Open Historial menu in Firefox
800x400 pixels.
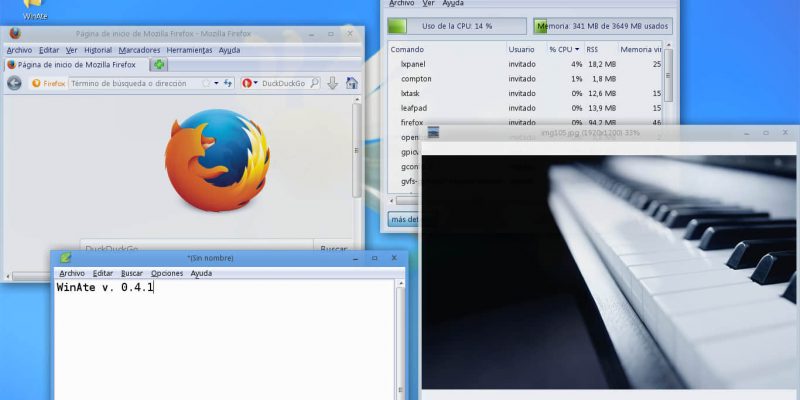(x=98, y=50)
